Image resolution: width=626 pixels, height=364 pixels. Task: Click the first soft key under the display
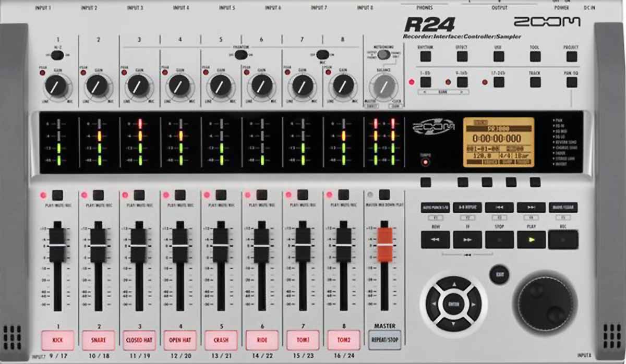click(426, 182)
